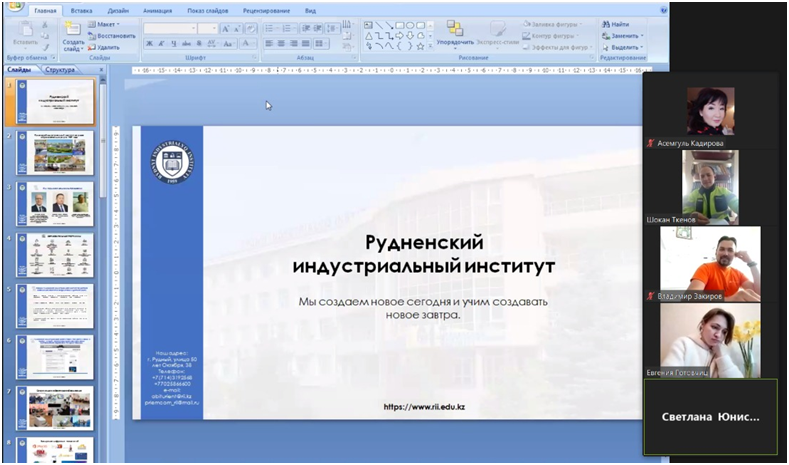Open the Структура outline pane tab
This screenshot has height=465, width=789.
pyautogui.click(x=60, y=69)
